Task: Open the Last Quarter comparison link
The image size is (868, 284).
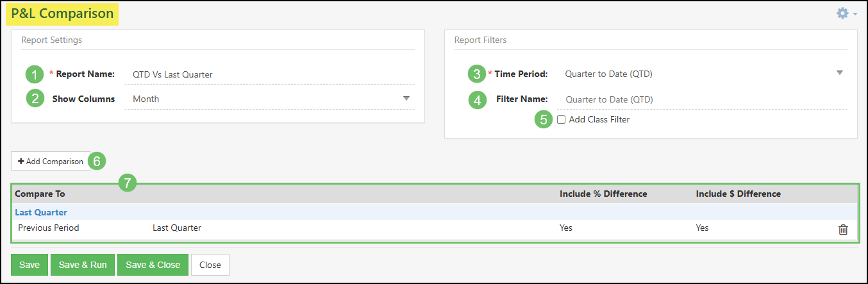Action: pos(41,212)
